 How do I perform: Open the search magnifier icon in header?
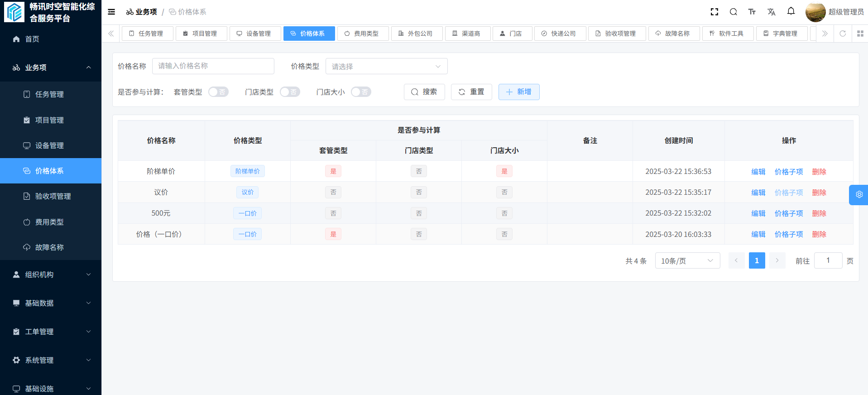coord(734,12)
